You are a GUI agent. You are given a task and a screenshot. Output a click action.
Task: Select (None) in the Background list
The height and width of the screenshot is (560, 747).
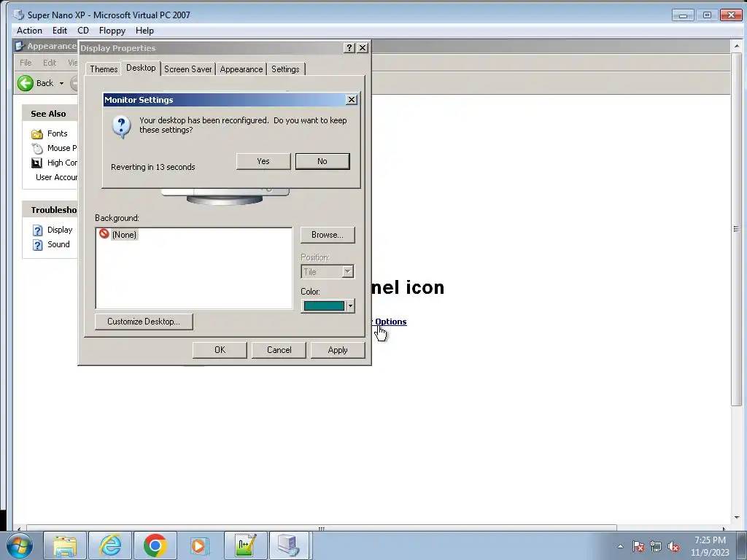(124, 234)
